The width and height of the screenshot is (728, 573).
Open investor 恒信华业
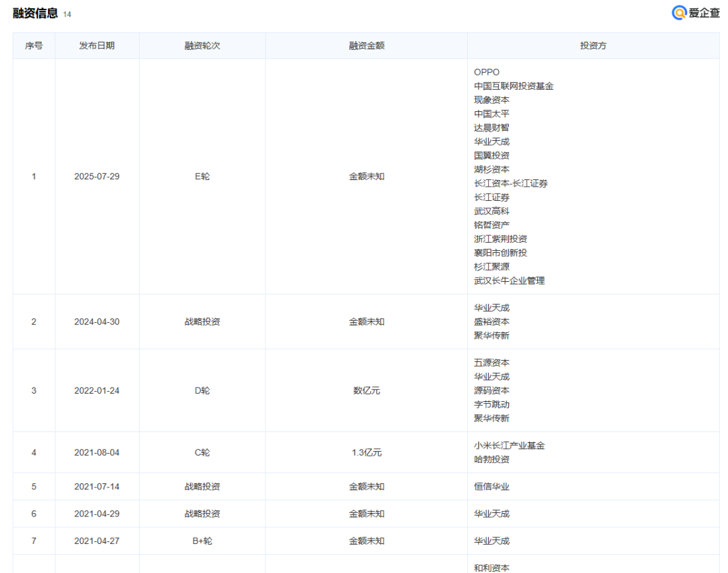coord(491,487)
